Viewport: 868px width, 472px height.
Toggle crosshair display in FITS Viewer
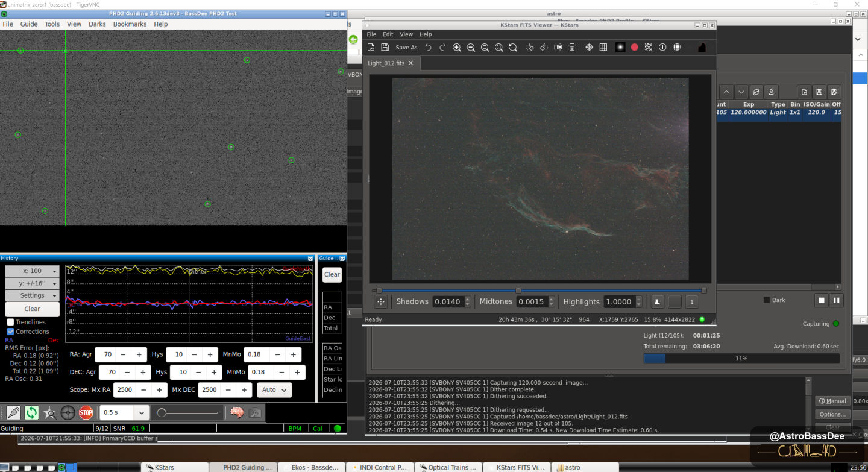[x=589, y=47]
